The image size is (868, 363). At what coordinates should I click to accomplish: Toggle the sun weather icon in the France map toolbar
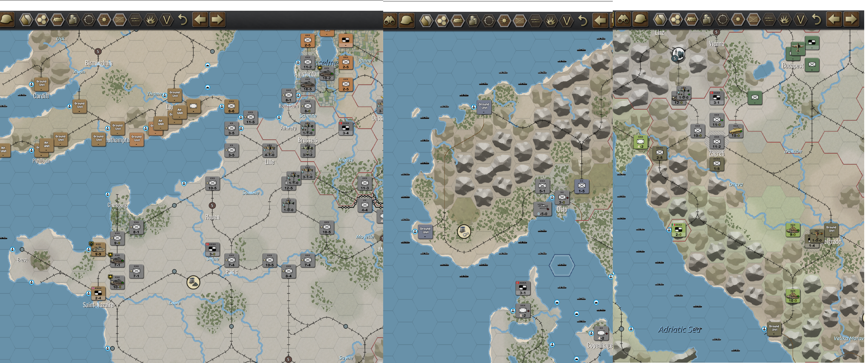[x=104, y=20]
